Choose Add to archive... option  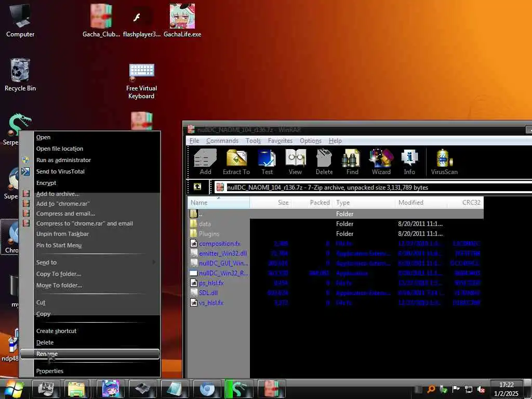[x=89, y=194]
